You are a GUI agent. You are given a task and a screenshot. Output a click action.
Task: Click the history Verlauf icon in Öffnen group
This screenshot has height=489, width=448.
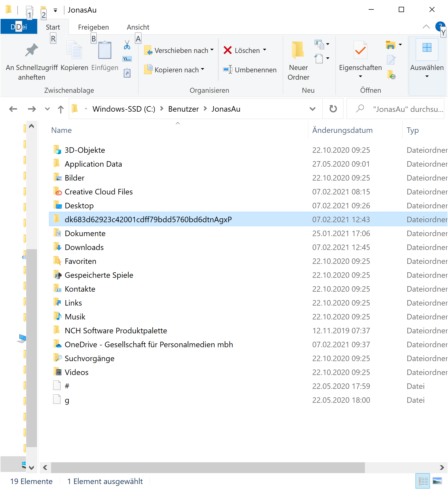click(391, 75)
